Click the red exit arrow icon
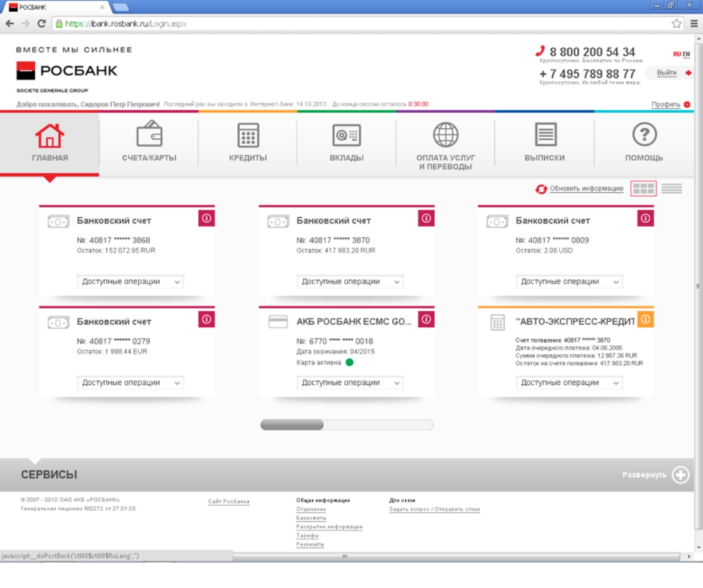Image resolution: width=703 pixels, height=588 pixels. coord(688,72)
